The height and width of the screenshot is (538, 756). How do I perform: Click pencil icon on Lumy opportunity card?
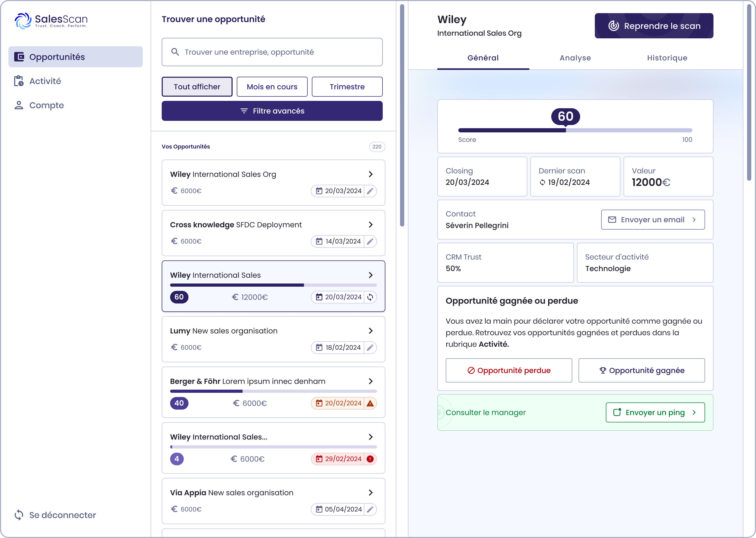[x=370, y=348]
